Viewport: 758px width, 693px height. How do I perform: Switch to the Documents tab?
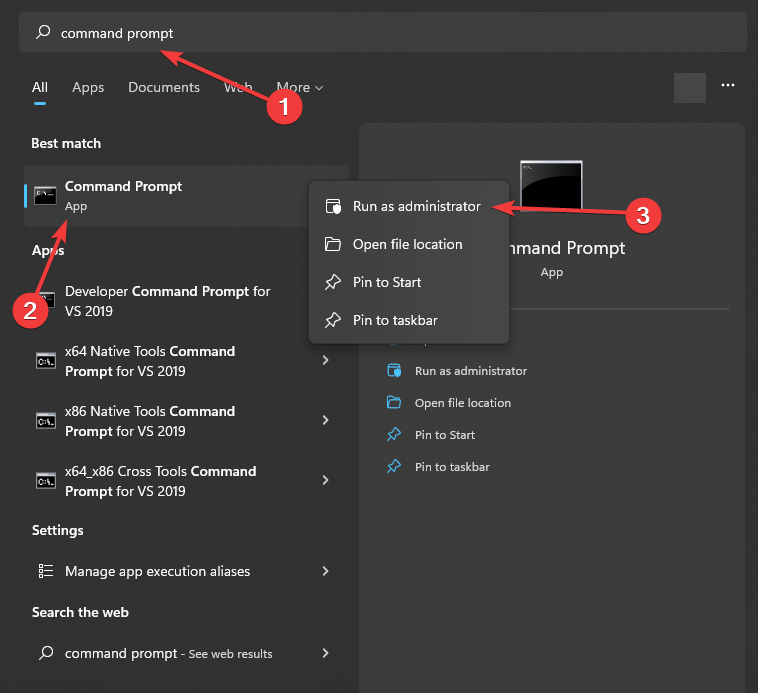[164, 87]
